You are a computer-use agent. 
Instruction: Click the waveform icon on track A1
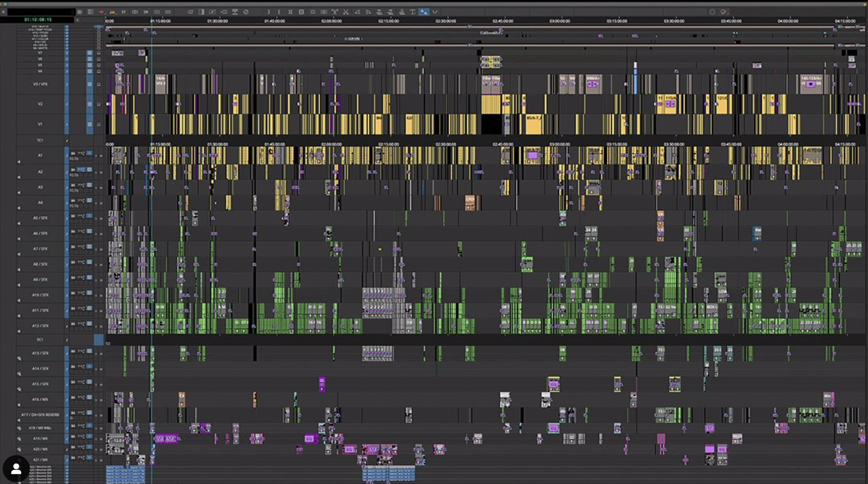(x=73, y=153)
